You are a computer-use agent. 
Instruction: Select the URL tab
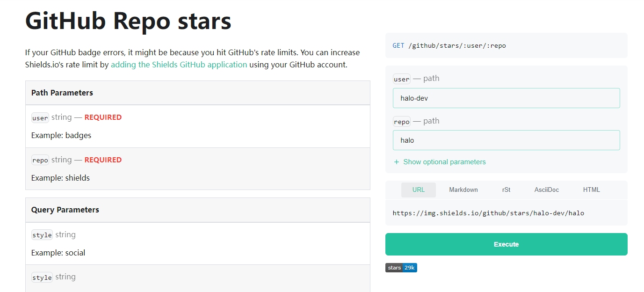pos(419,190)
